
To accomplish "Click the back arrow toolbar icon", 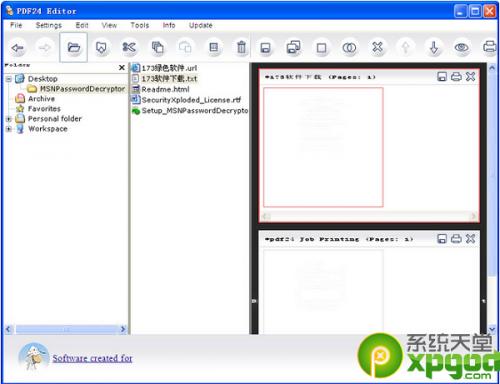I will tap(18, 48).
